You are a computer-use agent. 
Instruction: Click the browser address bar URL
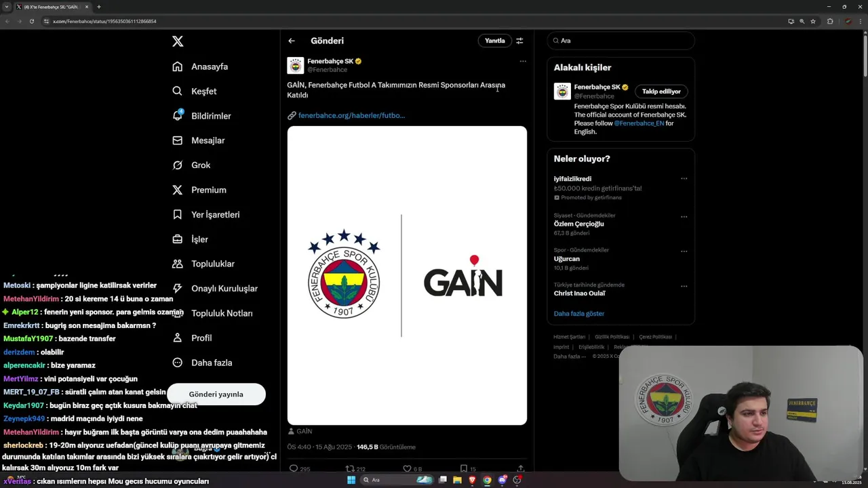pos(104,21)
